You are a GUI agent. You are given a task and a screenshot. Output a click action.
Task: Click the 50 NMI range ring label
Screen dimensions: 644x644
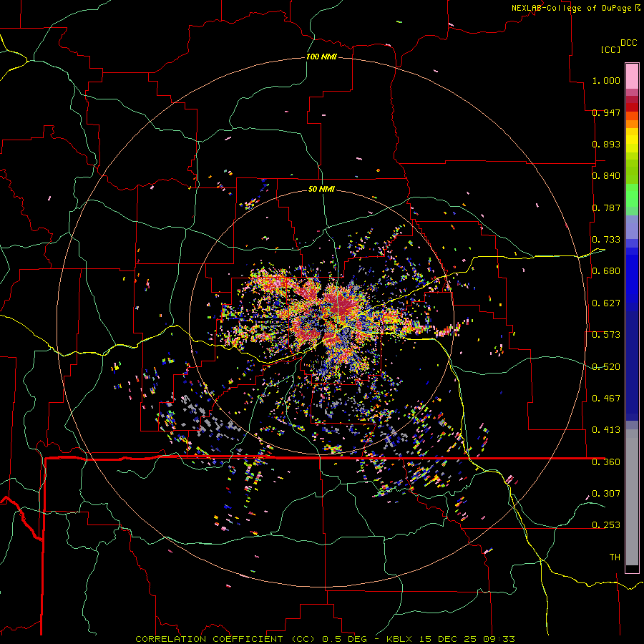pos(321,189)
